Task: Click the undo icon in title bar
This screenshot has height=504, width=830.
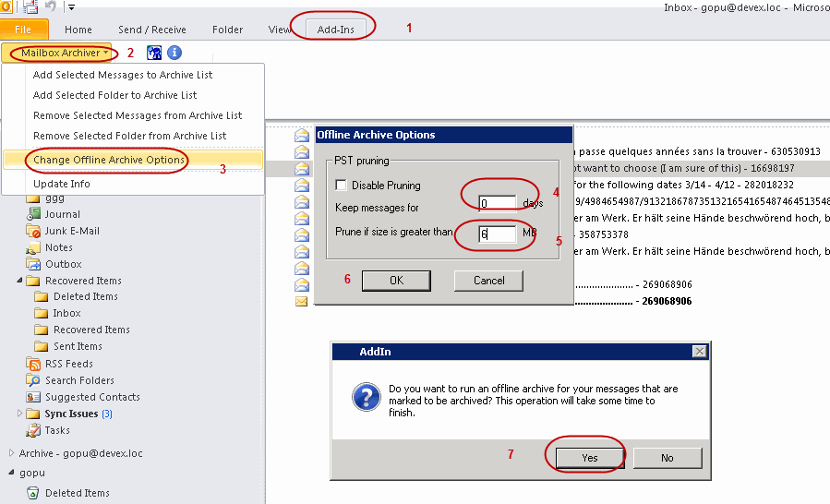Action: coord(51,6)
